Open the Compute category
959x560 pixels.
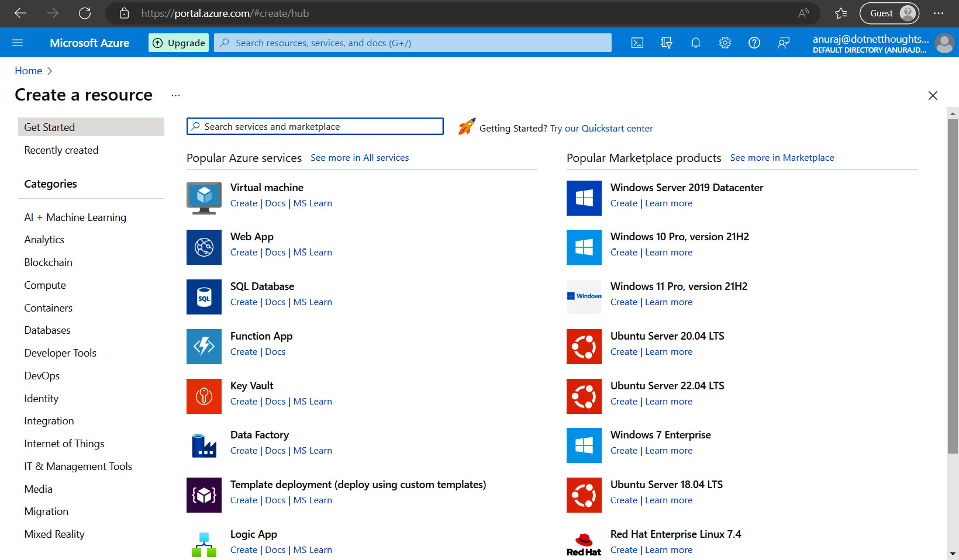click(x=45, y=285)
